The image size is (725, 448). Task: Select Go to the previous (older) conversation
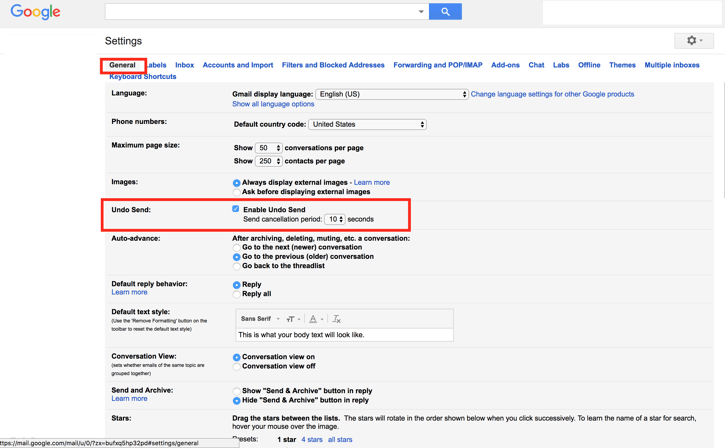[x=236, y=257]
